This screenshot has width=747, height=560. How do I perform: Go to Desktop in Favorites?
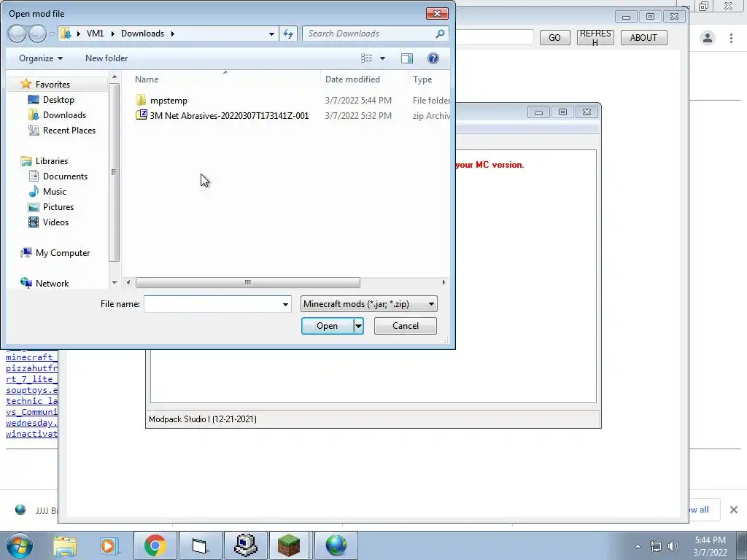[x=58, y=99]
